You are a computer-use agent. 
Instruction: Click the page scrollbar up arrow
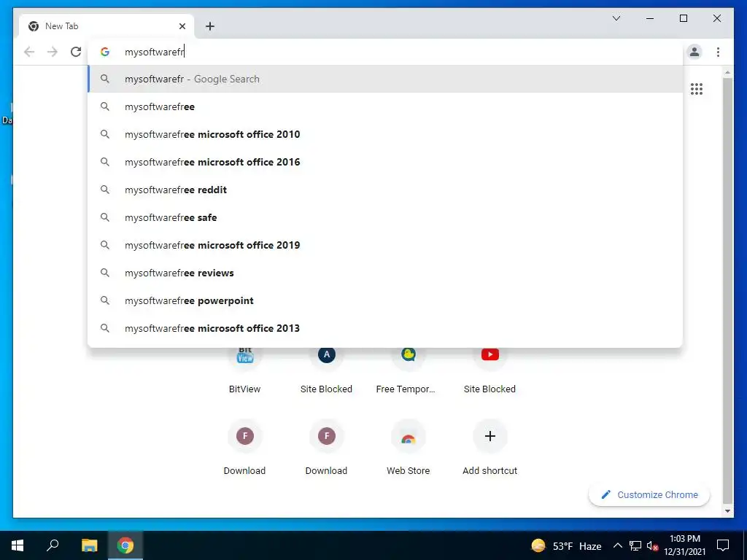point(727,72)
